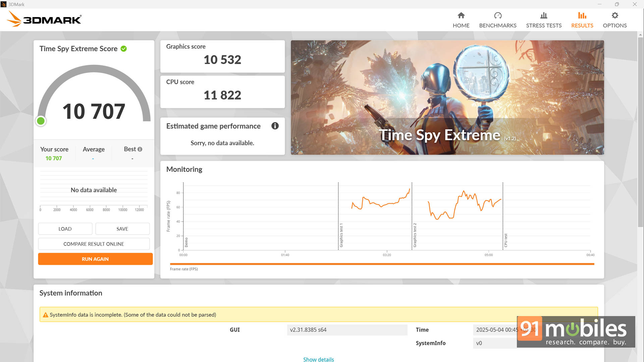Click the Graphics test 1 chart marker
Image resolution: width=644 pixels, height=362 pixels.
(x=341, y=235)
